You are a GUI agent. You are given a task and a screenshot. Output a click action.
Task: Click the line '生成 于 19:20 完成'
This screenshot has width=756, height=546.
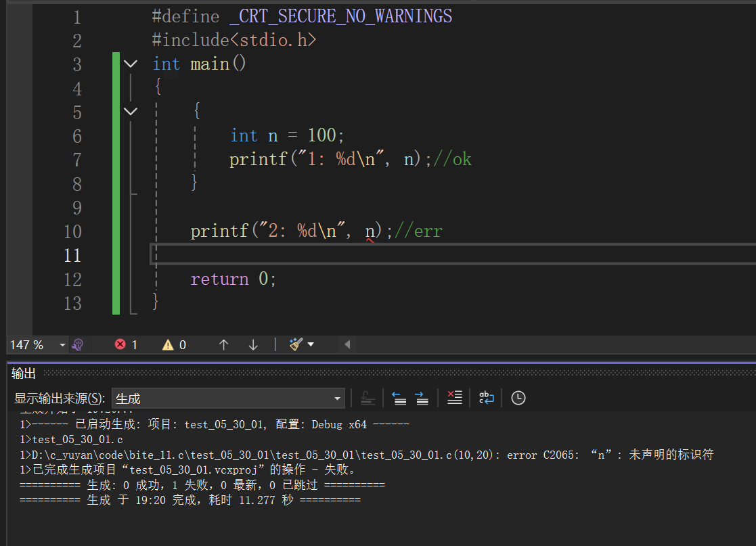[190, 500]
